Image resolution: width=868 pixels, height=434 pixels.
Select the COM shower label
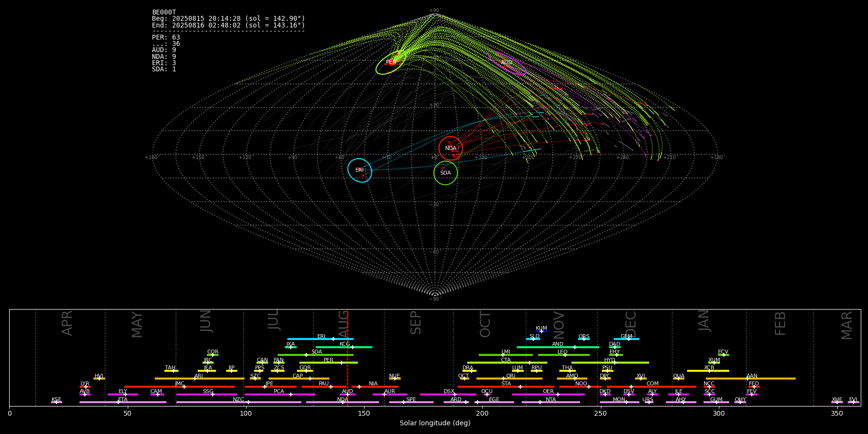[652, 384]
